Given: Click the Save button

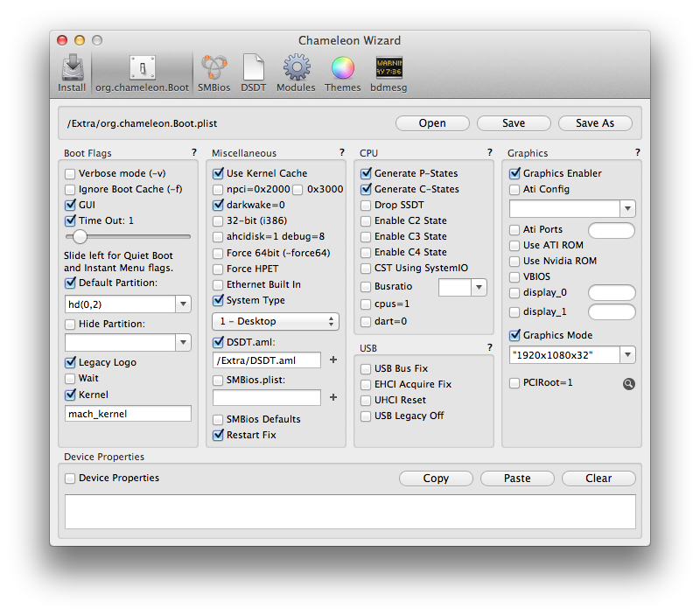Looking at the screenshot, I should (514, 123).
